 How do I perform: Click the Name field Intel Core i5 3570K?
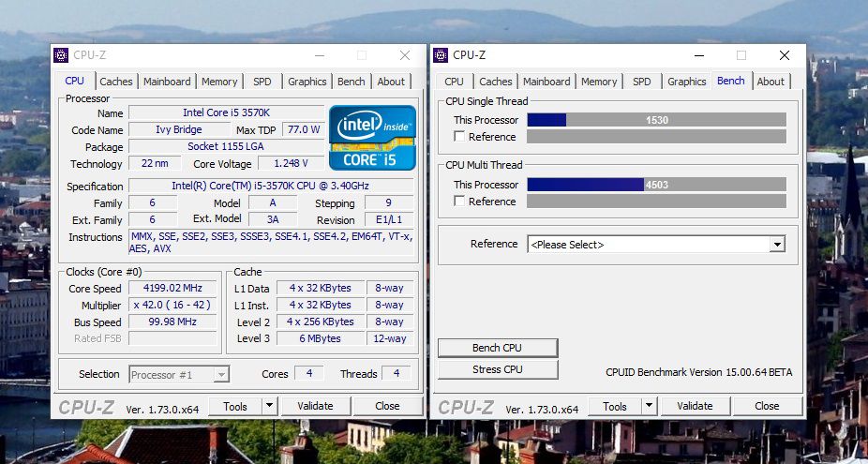pos(227,113)
